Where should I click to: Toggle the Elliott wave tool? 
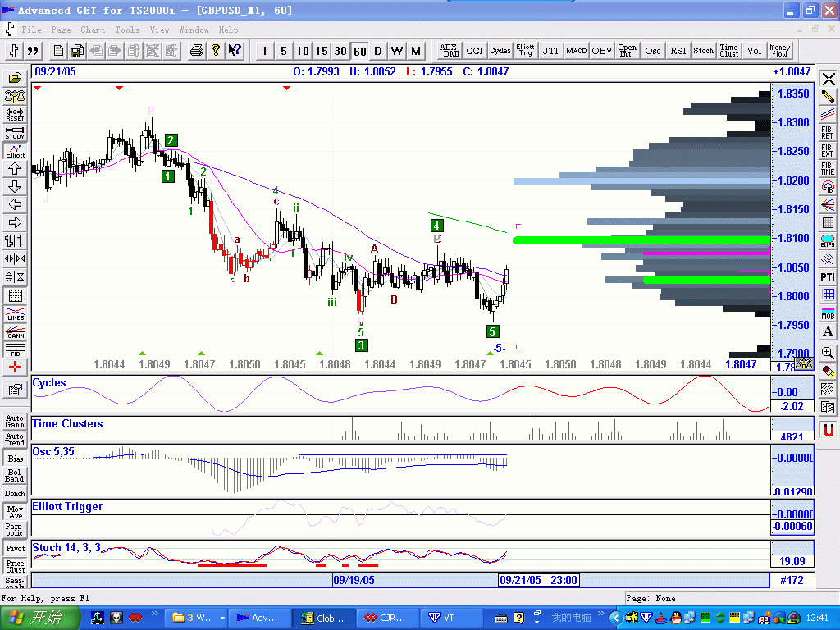point(15,151)
